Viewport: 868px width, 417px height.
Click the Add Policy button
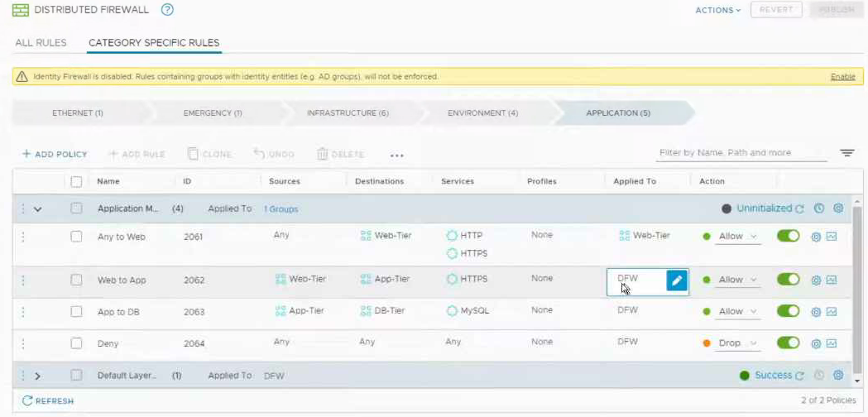tap(55, 155)
